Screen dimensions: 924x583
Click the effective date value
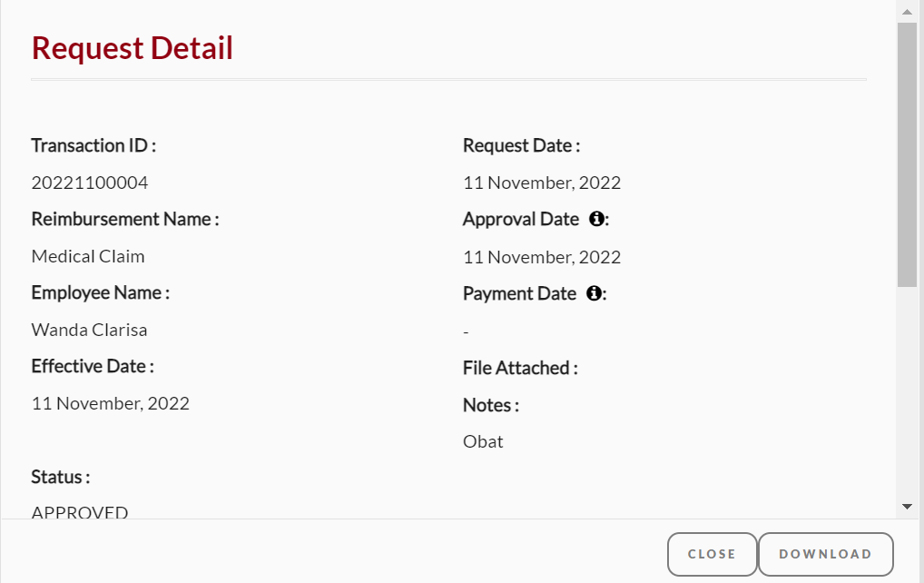coord(110,403)
